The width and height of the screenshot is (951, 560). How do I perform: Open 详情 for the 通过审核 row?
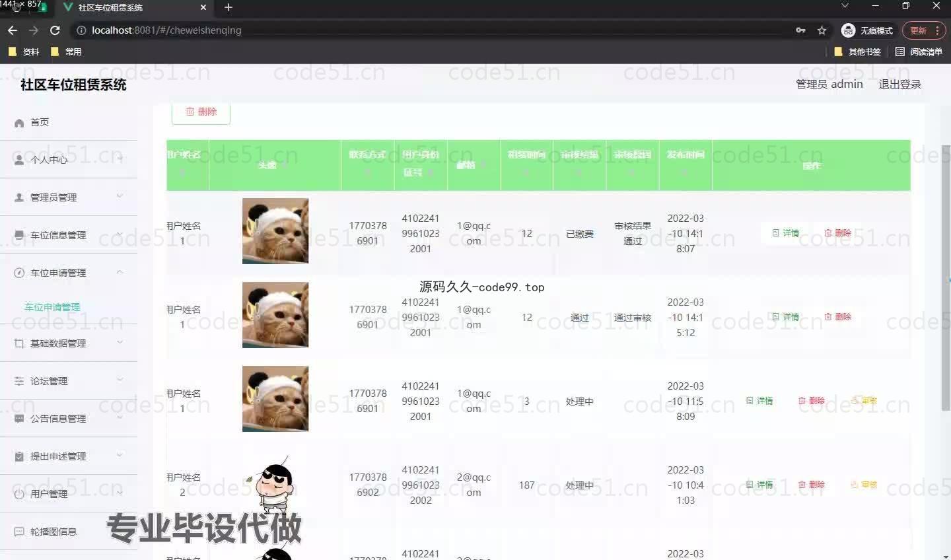[786, 317]
